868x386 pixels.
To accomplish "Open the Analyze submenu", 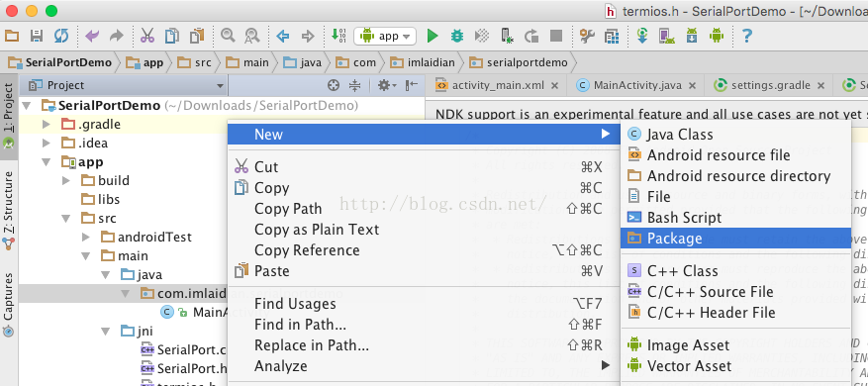I will click(424, 365).
